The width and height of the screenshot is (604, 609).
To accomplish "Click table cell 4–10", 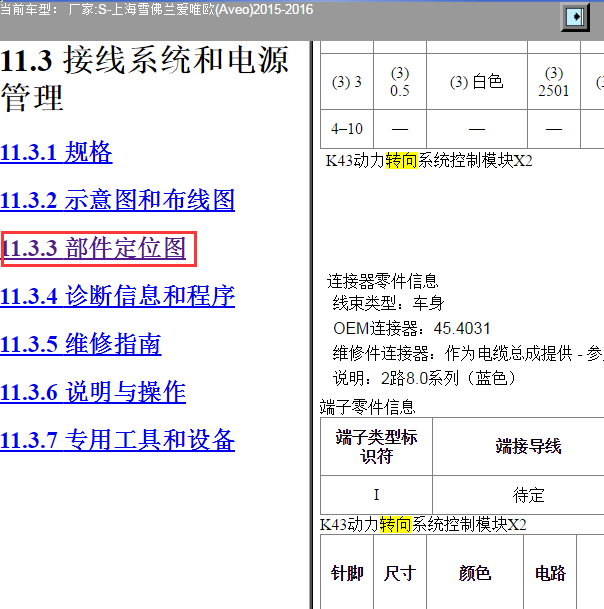I will pos(346,129).
